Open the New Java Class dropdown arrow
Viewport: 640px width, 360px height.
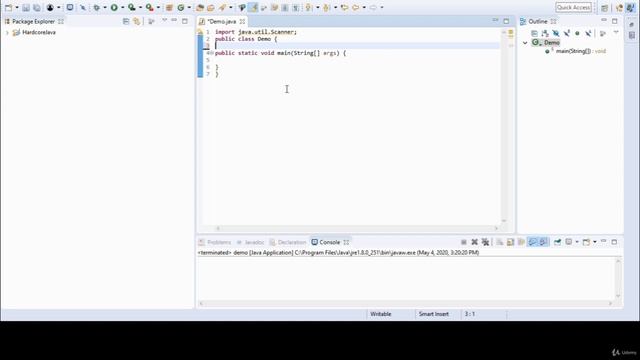[x=189, y=7]
